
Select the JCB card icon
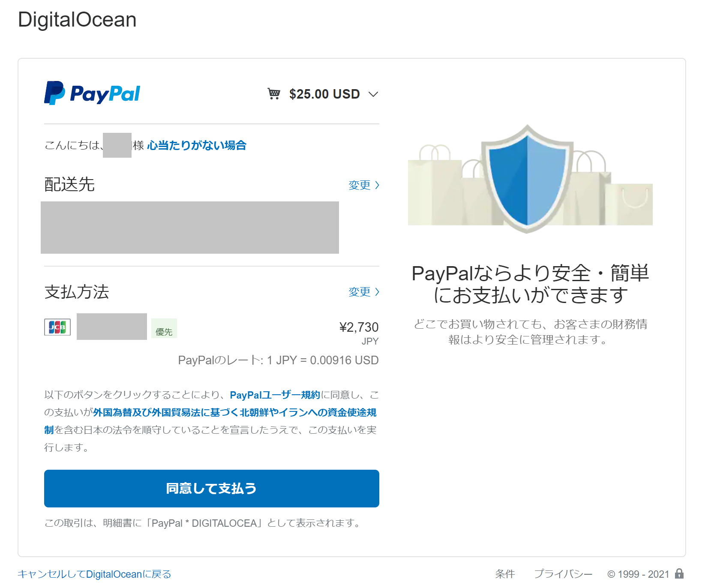pyautogui.click(x=57, y=327)
